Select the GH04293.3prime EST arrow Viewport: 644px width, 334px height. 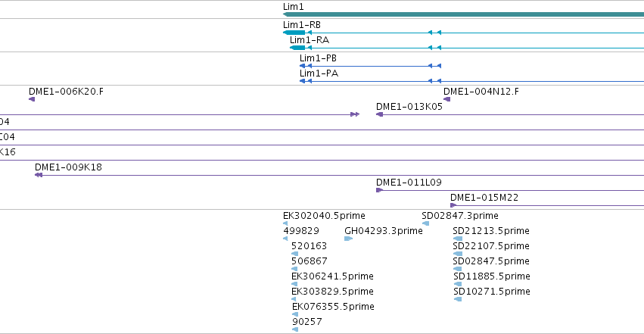349,239
